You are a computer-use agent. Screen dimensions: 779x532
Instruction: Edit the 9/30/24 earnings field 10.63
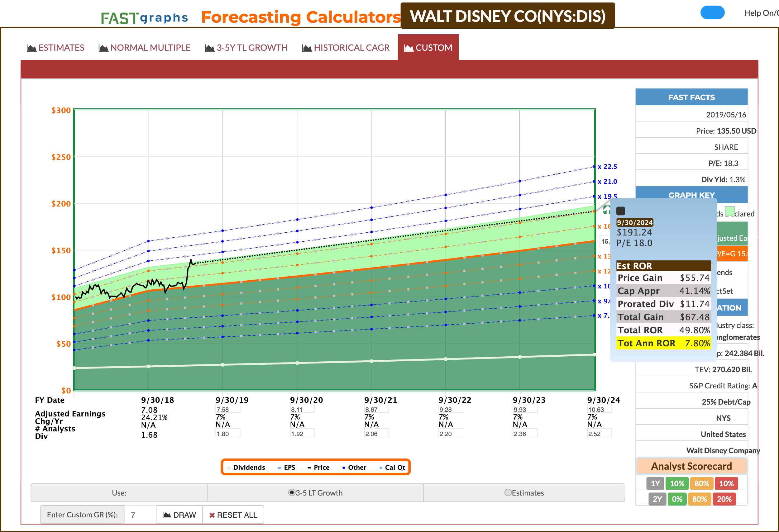[599, 409]
